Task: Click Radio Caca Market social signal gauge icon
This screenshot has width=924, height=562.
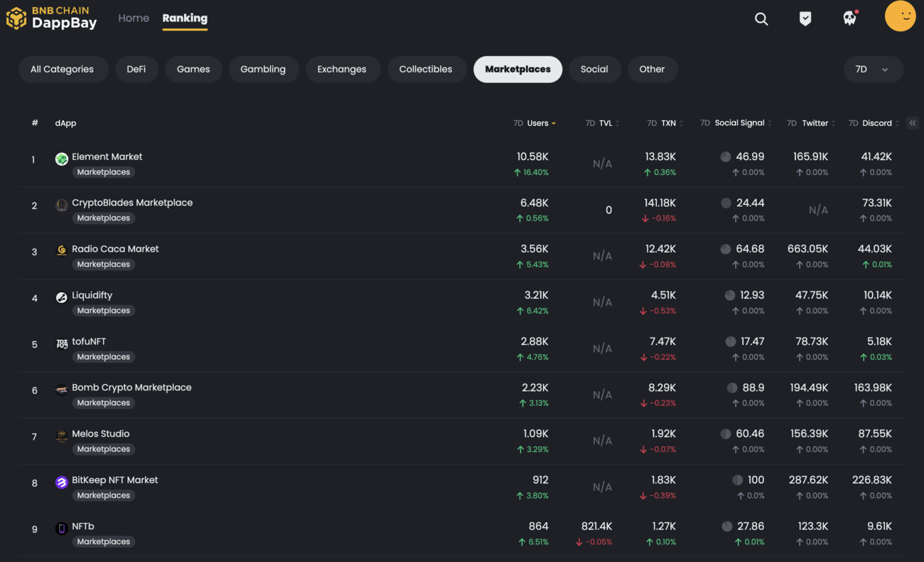Action: pyautogui.click(x=726, y=249)
